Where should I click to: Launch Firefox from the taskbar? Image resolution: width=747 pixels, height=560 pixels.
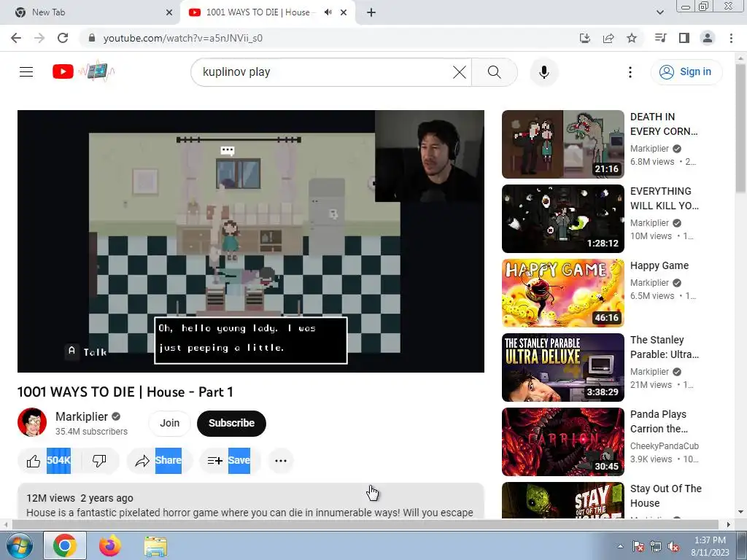(x=110, y=545)
